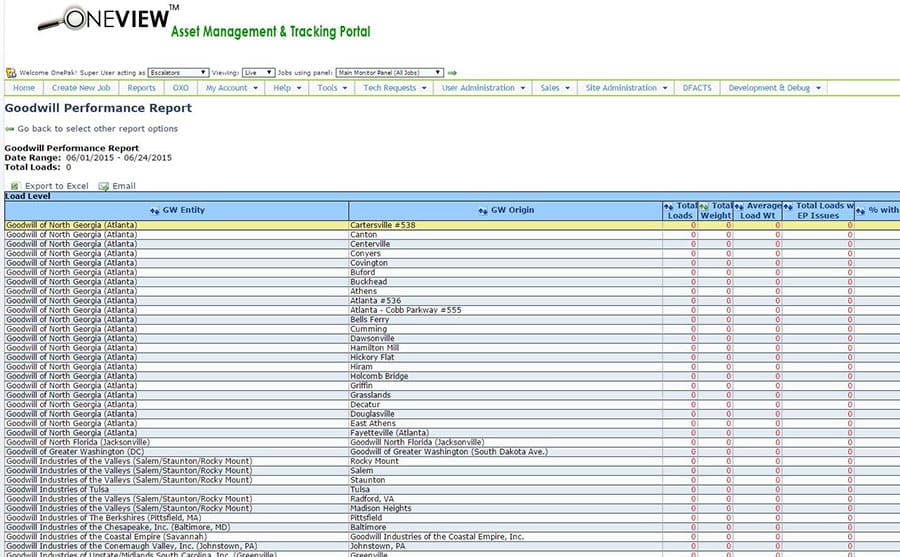The image size is (900, 557).
Task: Expand the User Administration menu
Action: [483, 88]
